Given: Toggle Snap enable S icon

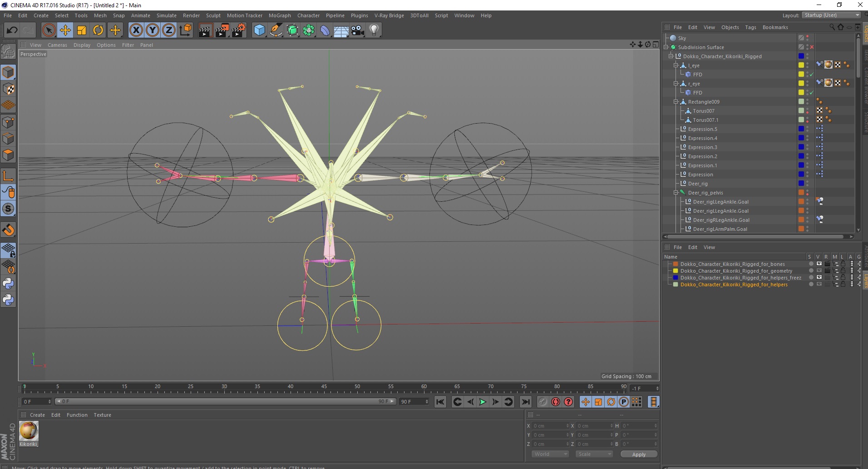Looking at the screenshot, I should [8, 209].
